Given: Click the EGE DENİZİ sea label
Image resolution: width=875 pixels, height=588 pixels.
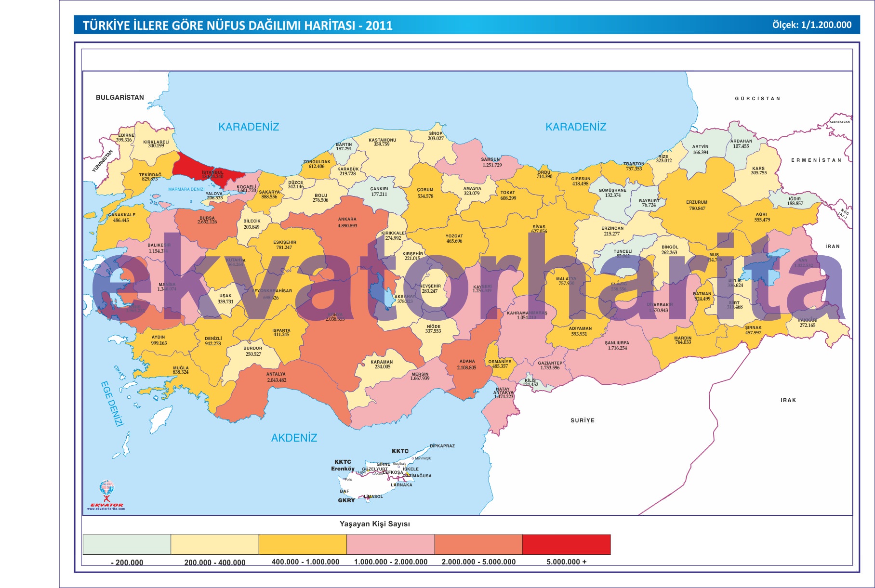Looking at the screenshot, I should tap(112, 404).
